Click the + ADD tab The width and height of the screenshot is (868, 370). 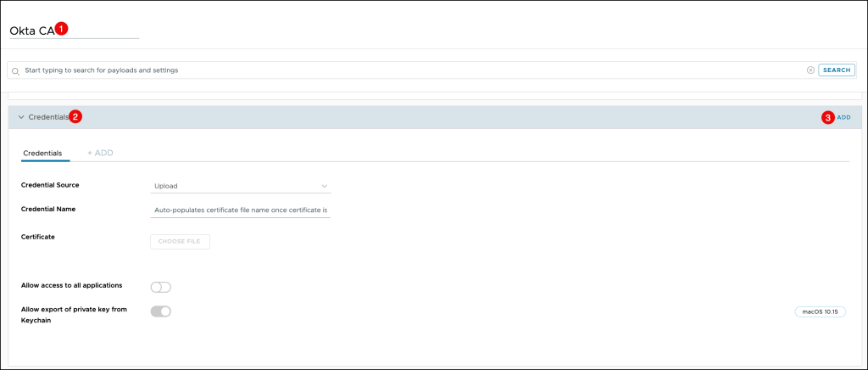pos(100,153)
